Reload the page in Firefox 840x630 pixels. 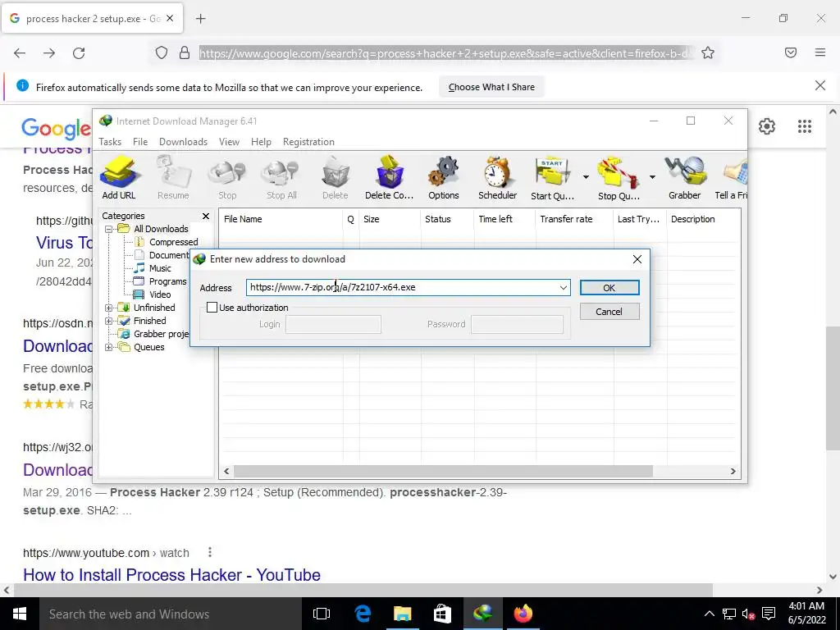tap(79, 53)
